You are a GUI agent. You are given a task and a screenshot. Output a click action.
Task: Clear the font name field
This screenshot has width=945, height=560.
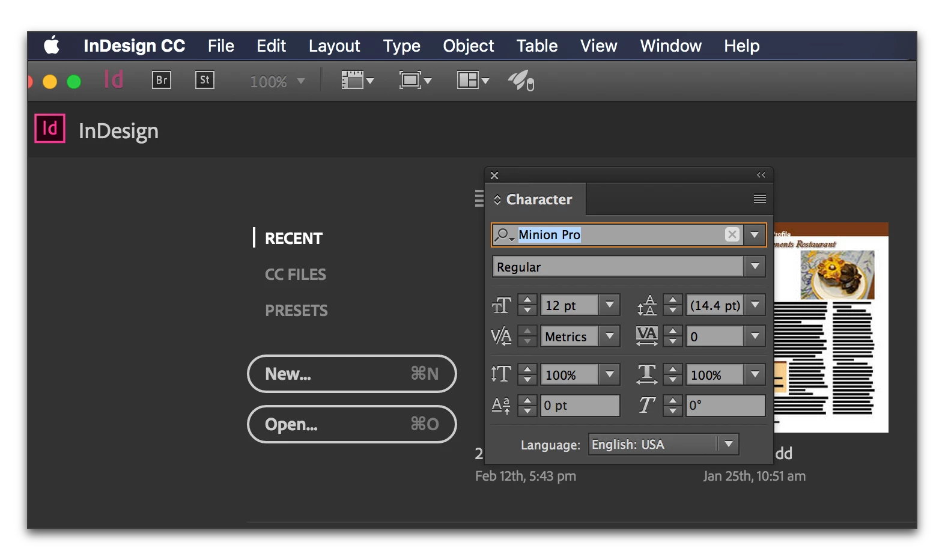point(732,235)
